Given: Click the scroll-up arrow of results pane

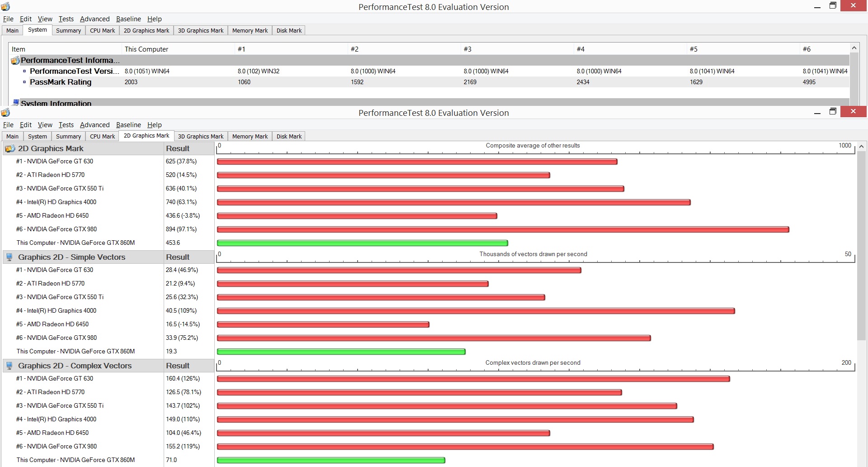Looking at the screenshot, I should point(861,147).
